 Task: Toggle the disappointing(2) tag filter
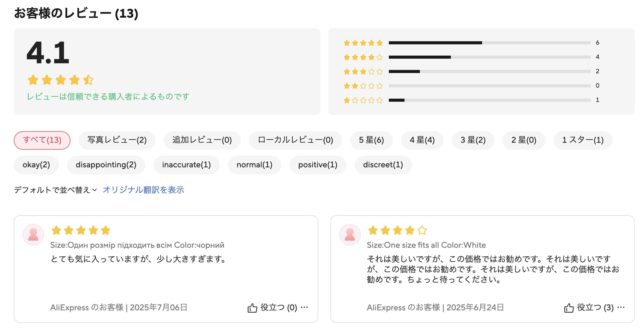(106, 165)
